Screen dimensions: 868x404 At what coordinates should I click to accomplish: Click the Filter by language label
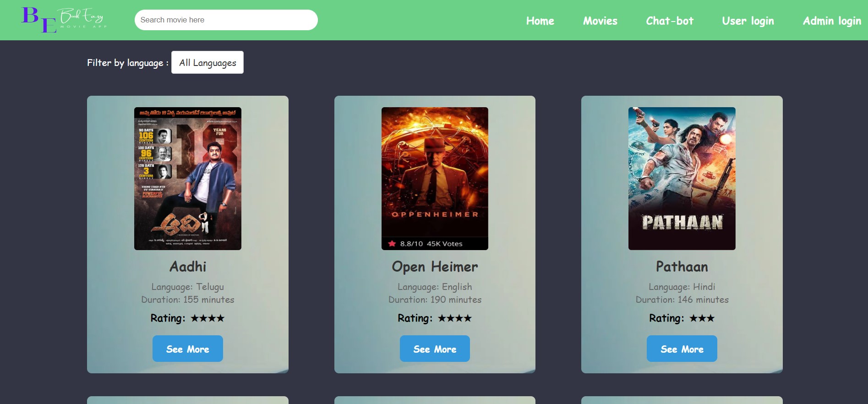click(128, 63)
